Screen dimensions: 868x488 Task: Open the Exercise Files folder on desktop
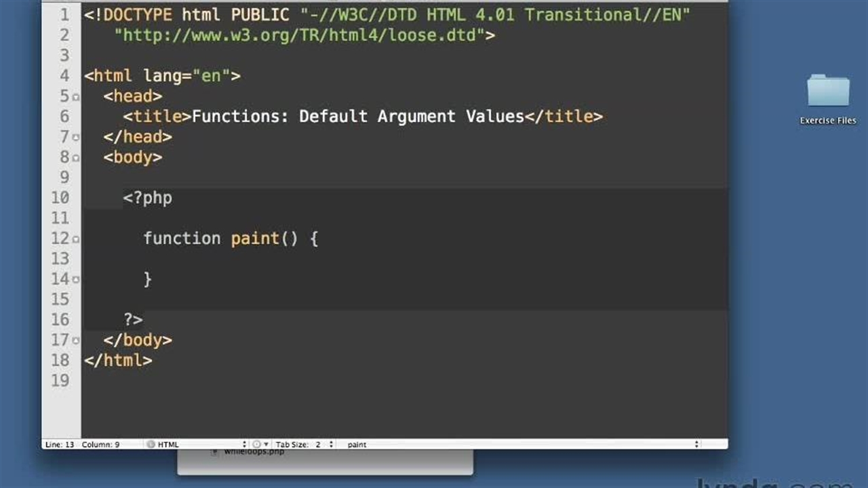tap(828, 91)
